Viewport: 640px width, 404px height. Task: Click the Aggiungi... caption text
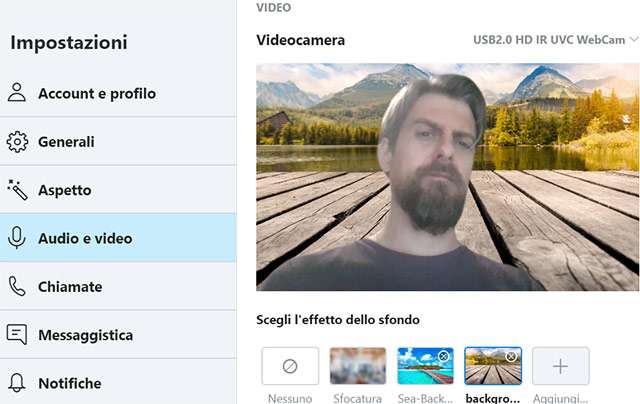point(560,398)
